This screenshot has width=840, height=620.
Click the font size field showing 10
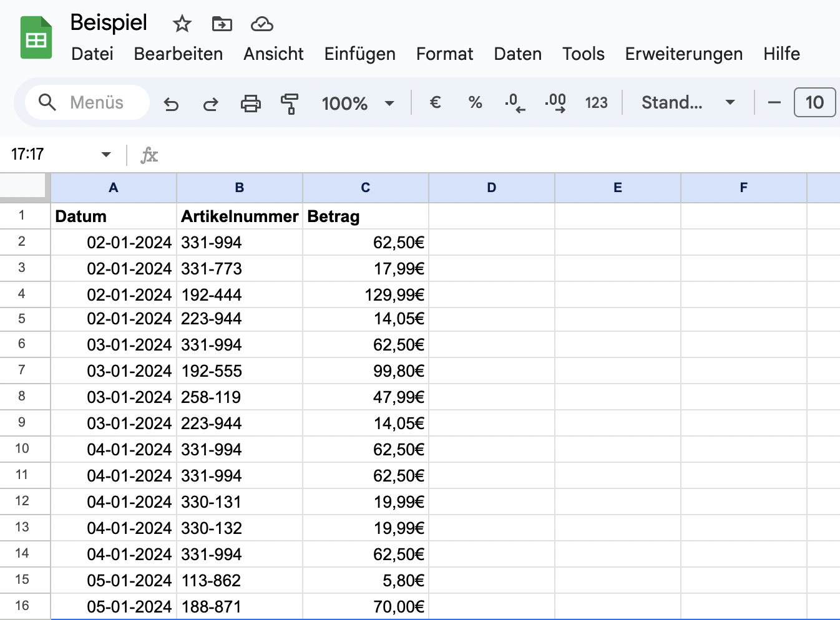[x=814, y=102]
